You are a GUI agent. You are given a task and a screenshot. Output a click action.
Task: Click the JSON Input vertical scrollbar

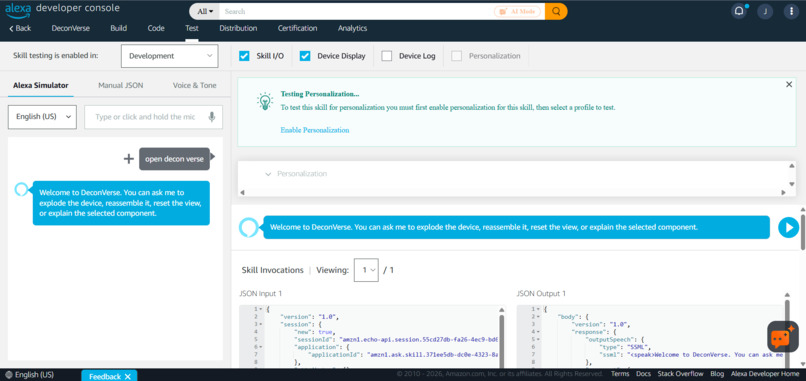coord(502,337)
